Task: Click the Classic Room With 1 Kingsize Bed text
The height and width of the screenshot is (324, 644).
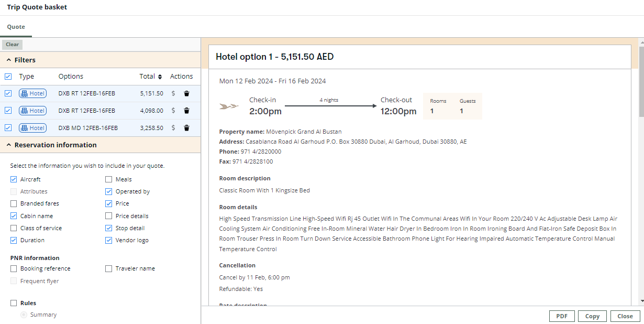Action: 264,190
